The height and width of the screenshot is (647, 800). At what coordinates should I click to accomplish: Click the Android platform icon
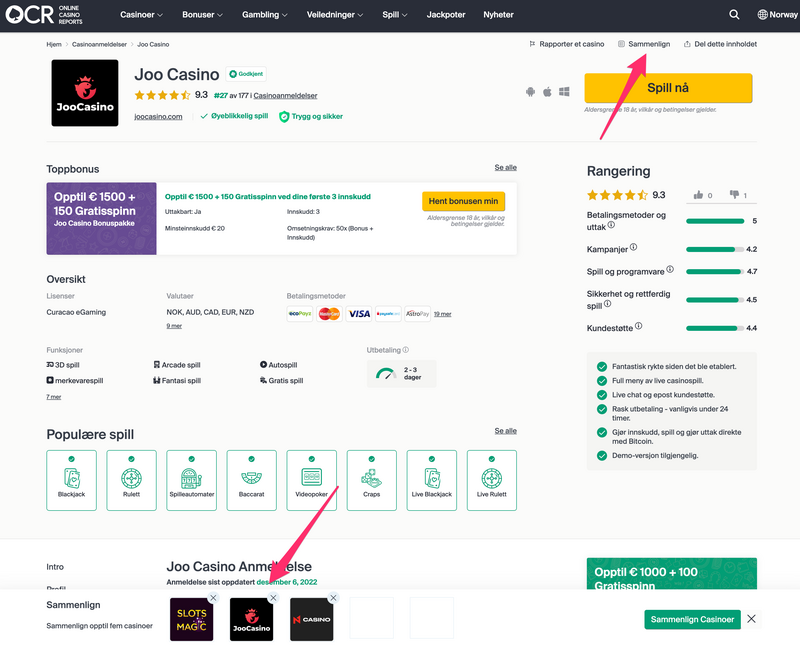coord(531,92)
